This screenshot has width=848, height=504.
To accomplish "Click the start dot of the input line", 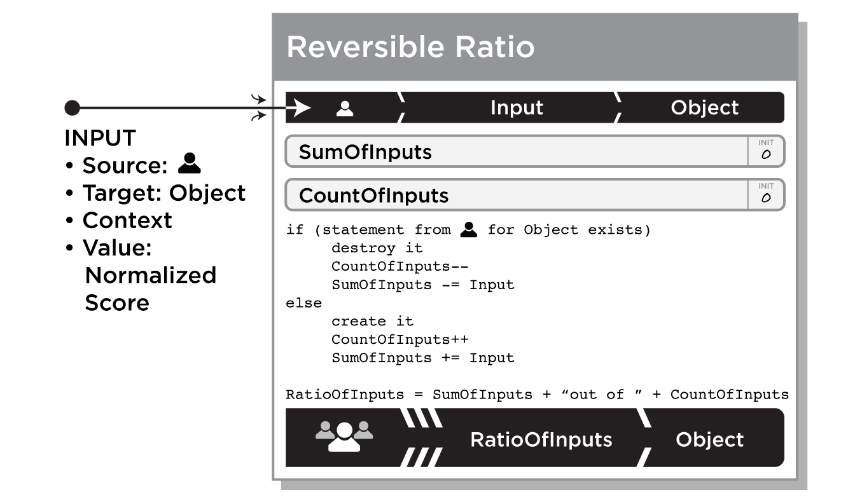I will click(x=73, y=108).
